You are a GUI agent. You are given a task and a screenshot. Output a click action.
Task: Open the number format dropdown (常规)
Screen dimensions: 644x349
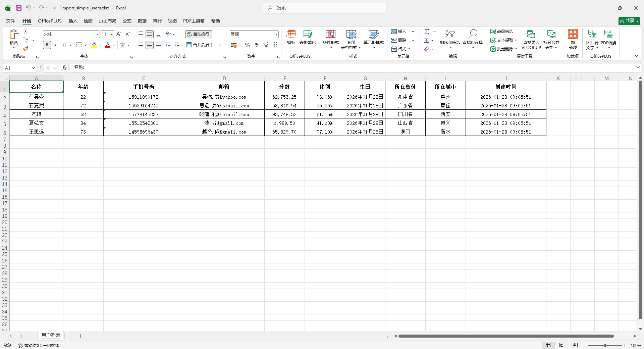(276, 34)
